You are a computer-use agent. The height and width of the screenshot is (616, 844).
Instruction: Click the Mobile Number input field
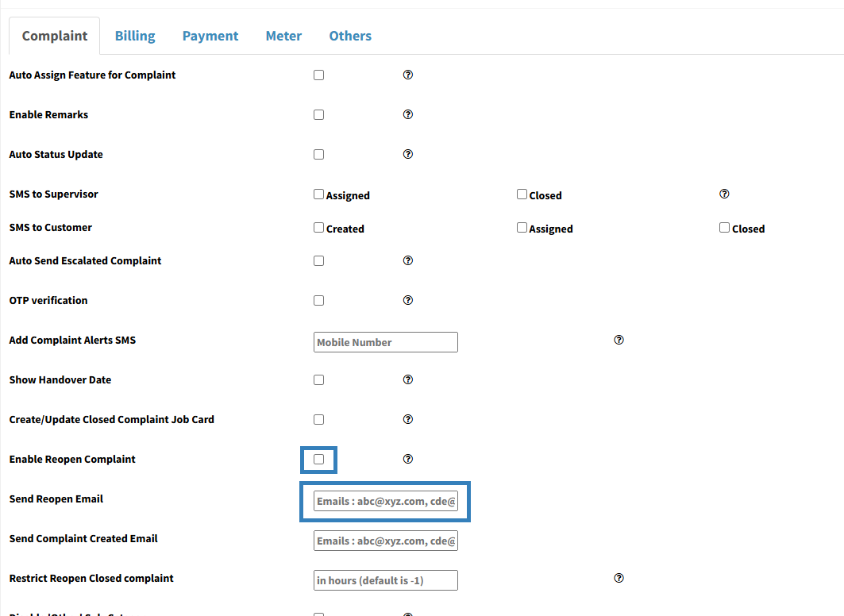click(386, 342)
